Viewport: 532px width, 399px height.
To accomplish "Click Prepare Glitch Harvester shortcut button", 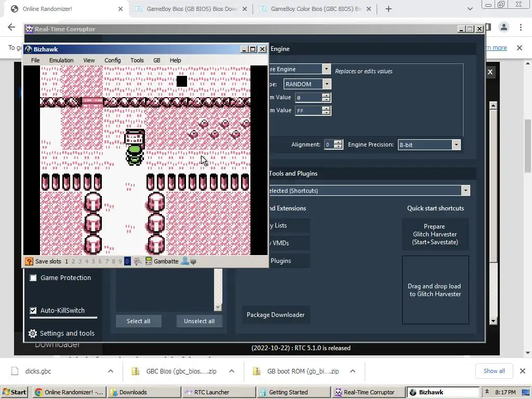I will point(435,234).
